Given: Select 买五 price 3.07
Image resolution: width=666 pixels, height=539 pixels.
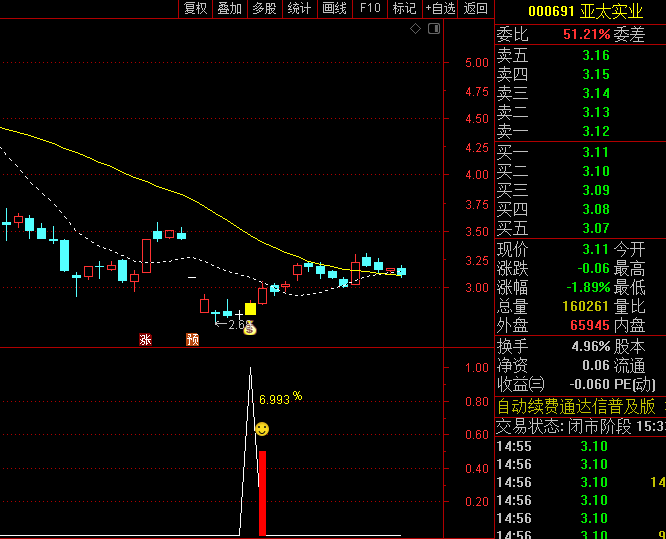Looking at the screenshot, I should click(596, 228).
